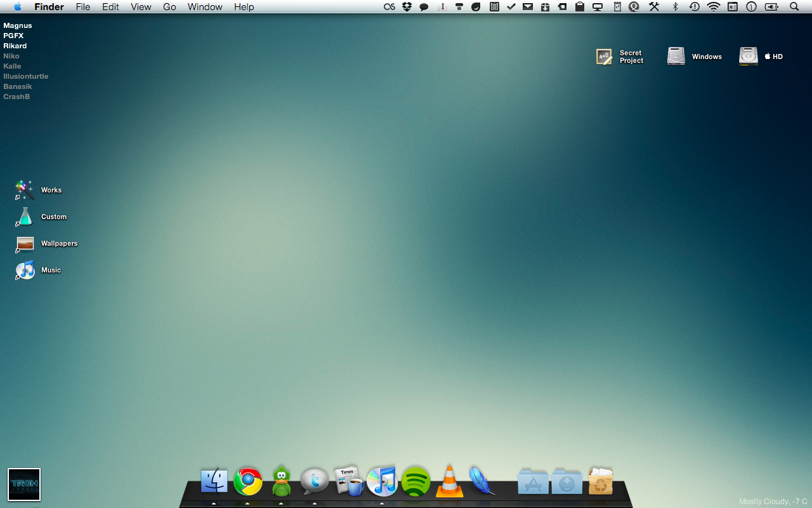
Task: Open the Time Machine status menu
Action: 695,6
